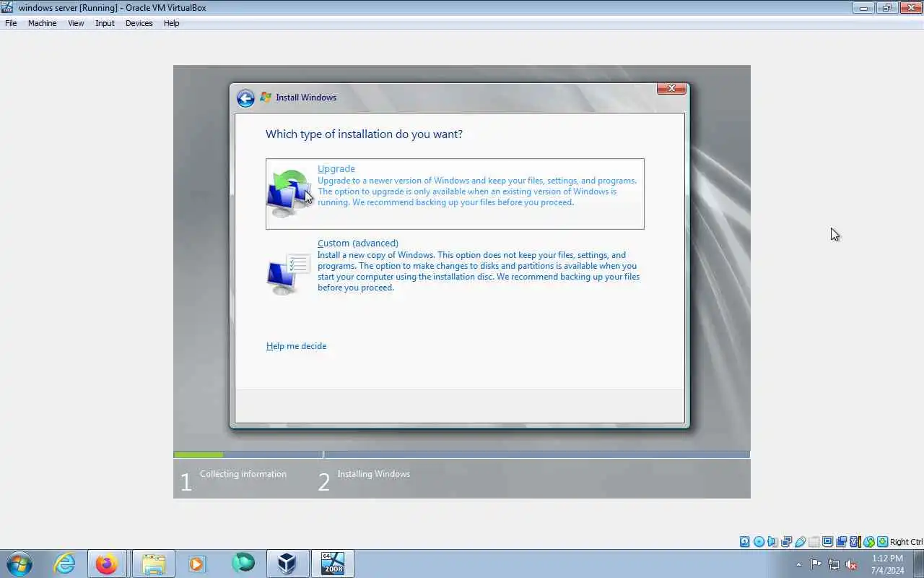Open Windows Media Player on the taskbar

tap(198, 564)
